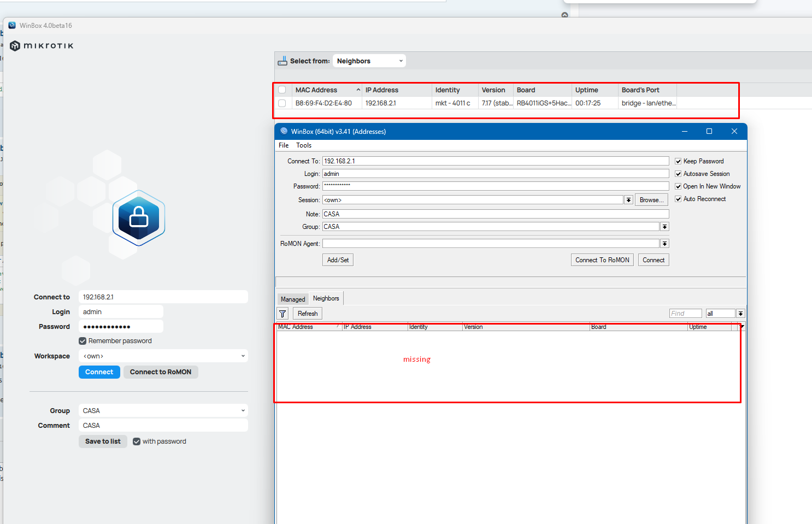Click Connect to RoMON in WinBox 4

coord(161,372)
